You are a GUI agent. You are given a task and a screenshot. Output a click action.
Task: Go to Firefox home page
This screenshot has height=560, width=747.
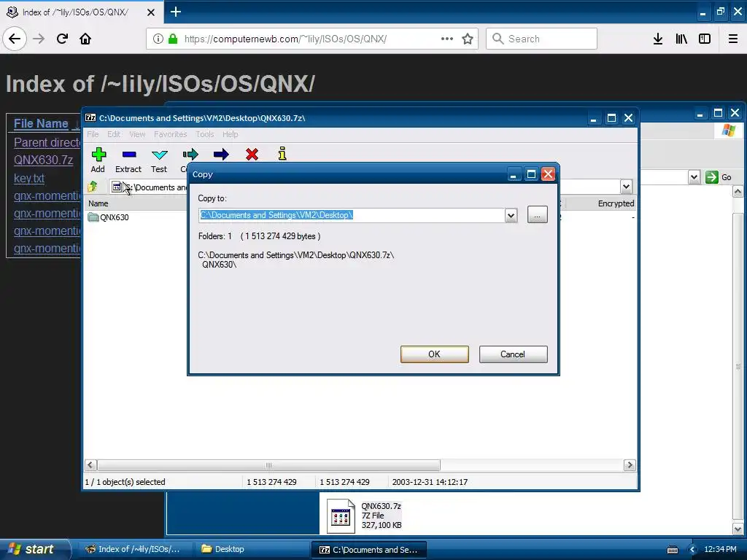pos(85,39)
